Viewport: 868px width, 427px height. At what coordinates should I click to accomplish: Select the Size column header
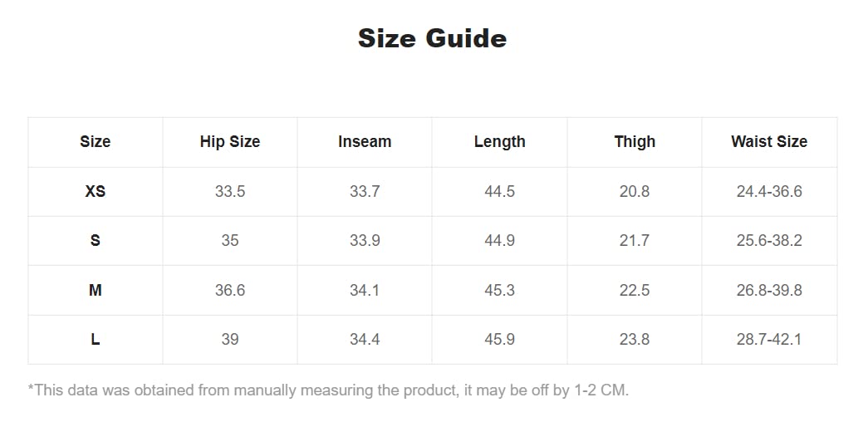(x=96, y=142)
